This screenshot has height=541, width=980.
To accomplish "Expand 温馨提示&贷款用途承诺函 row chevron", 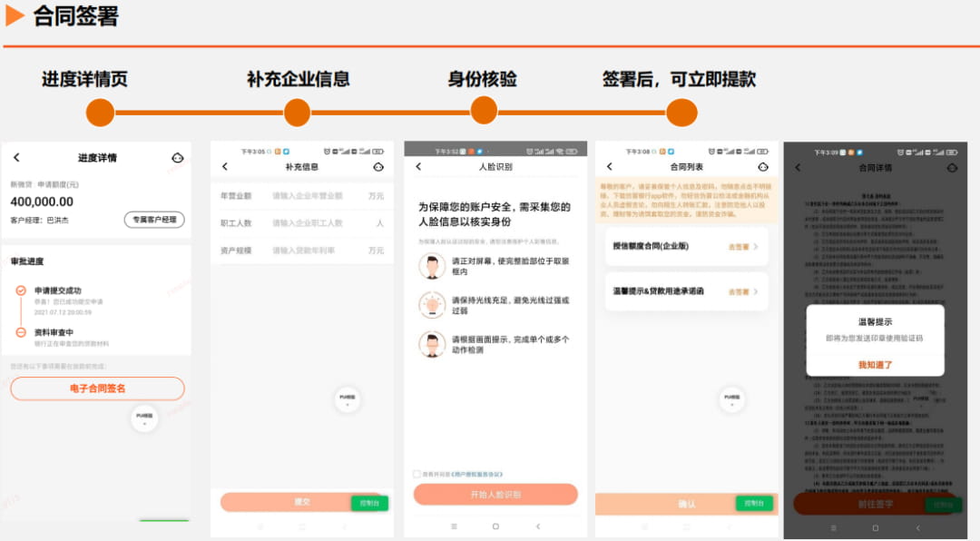I will click(756, 291).
